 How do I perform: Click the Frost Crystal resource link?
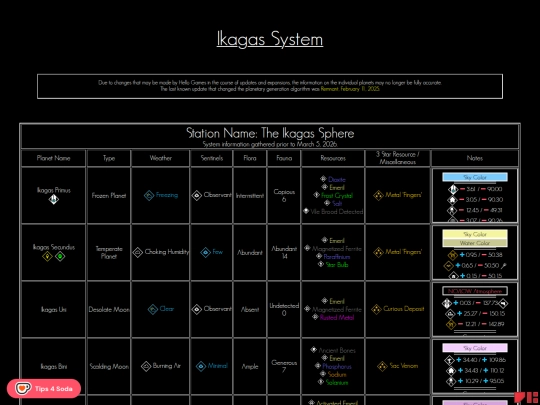337,195
